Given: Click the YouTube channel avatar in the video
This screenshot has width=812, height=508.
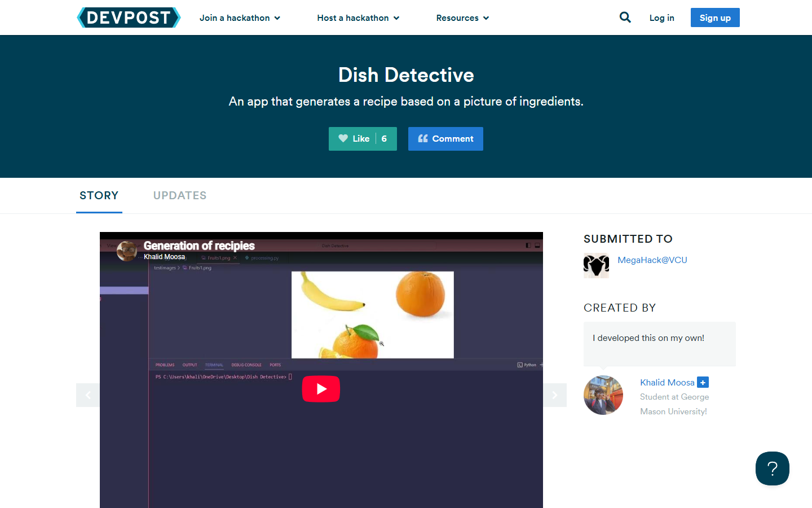Looking at the screenshot, I should 127,251.
